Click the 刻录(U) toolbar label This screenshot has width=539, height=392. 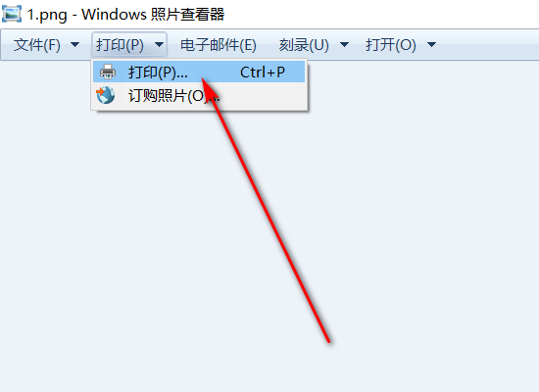pos(304,45)
